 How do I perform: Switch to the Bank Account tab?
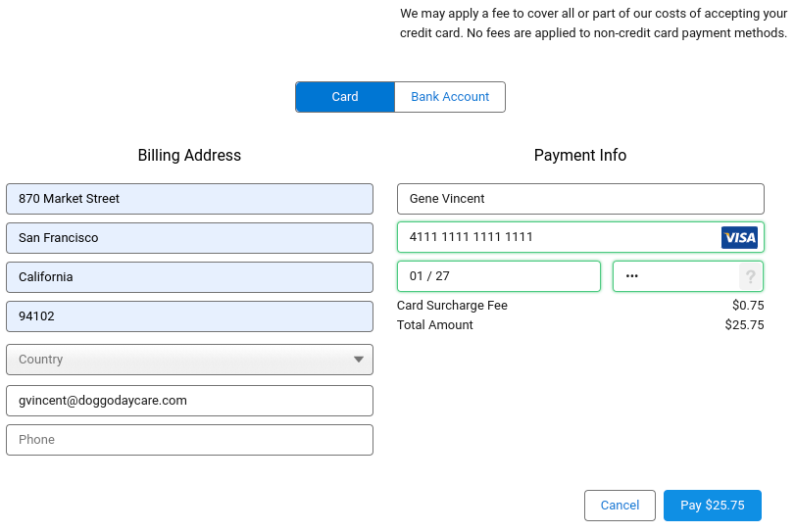(450, 97)
